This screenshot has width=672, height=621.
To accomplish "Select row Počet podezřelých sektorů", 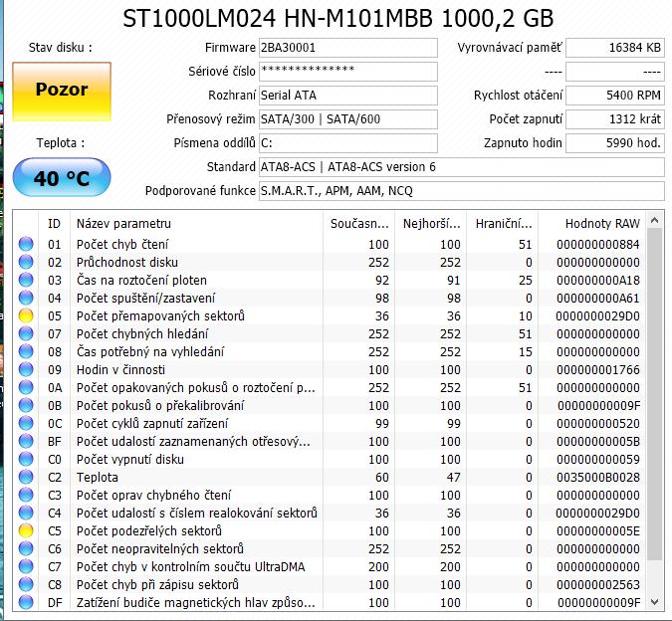I will [x=330, y=531].
